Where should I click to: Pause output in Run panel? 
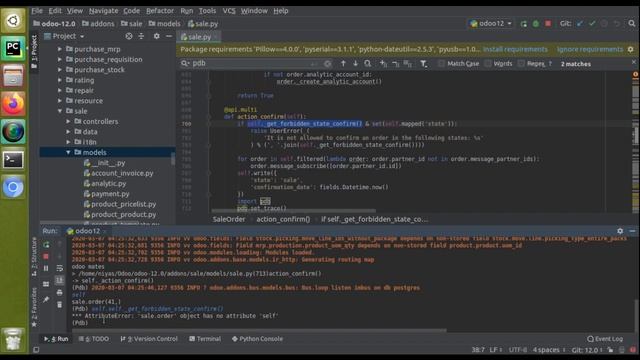coord(46,268)
